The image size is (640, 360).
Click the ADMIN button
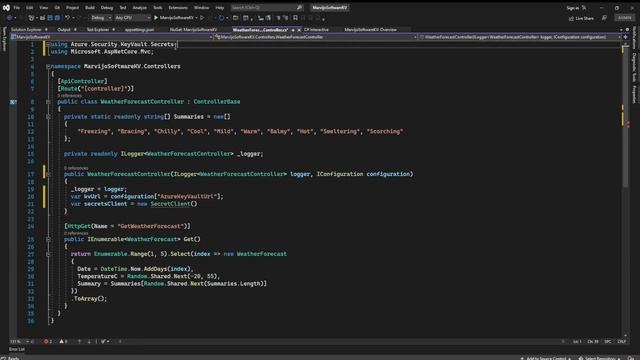coord(624,18)
